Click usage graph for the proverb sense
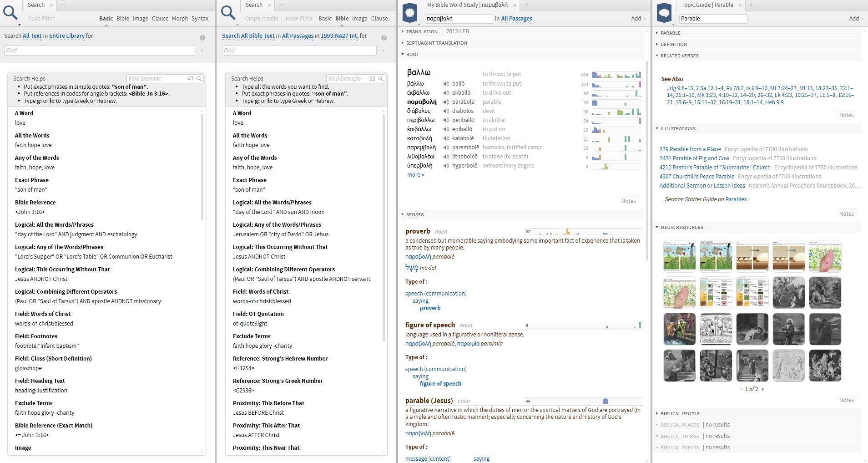This screenshot has height=463, width=868. pos(583,231)
